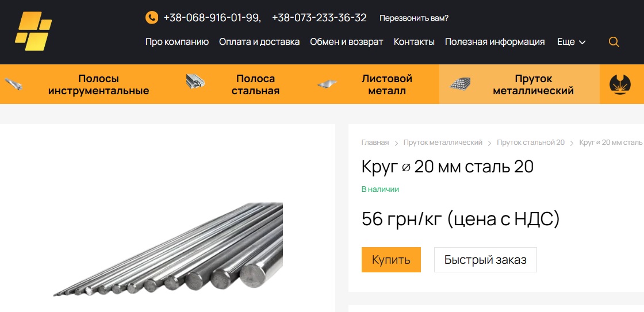Click the metal rod bundle icon
Screen dimensions: 644x312
coord(460,84)
